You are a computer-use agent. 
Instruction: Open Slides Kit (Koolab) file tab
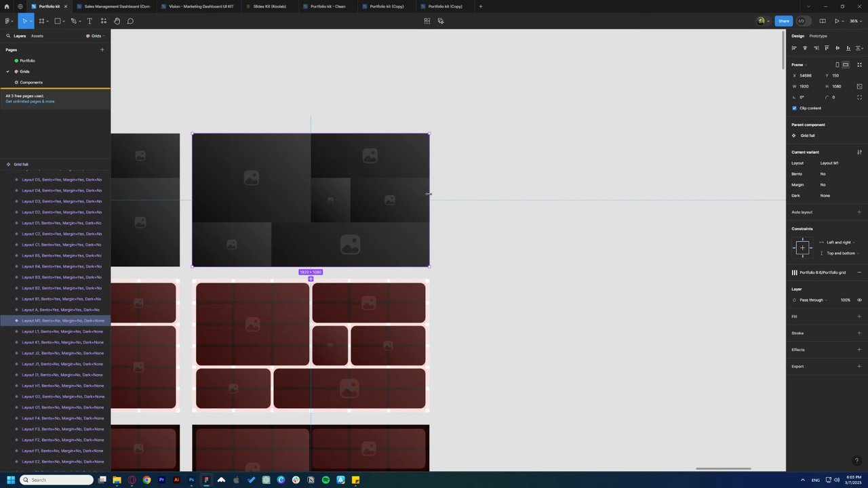pyautogui.click(x=269, y=6)
